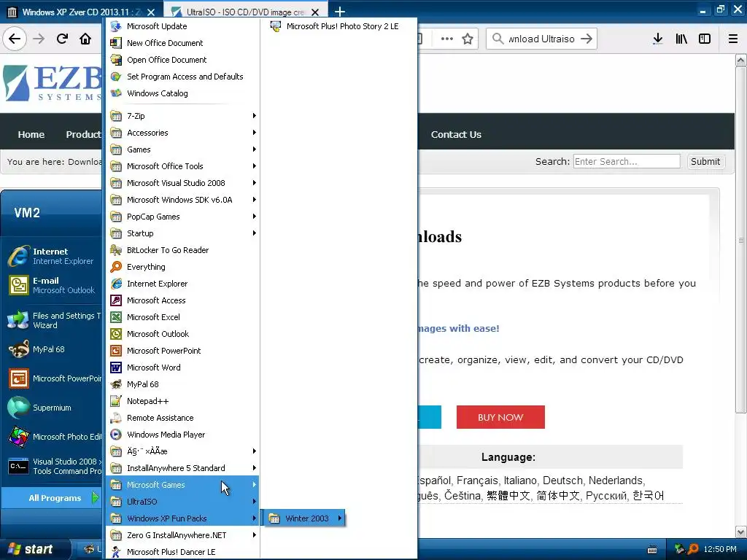The image size is (747, 560).
Task: Bookmark page with the star icon
Action: pos(468,39)
